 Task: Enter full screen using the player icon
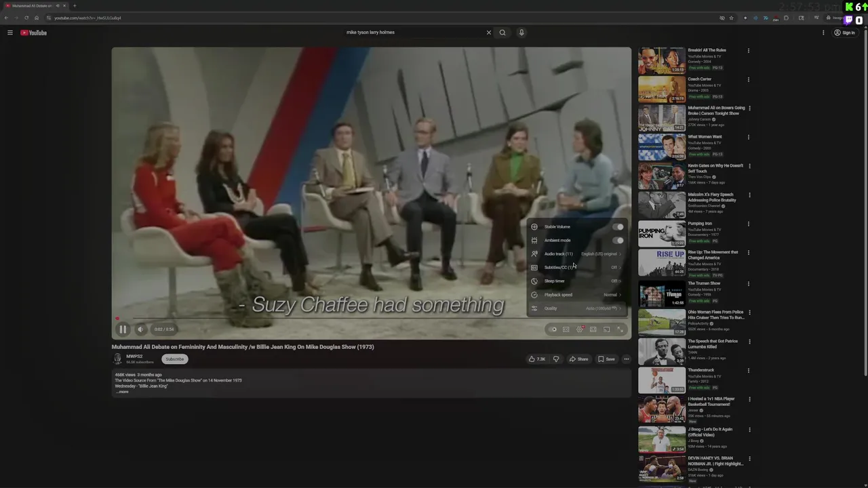pyautogui.click(x=620, y=329)
